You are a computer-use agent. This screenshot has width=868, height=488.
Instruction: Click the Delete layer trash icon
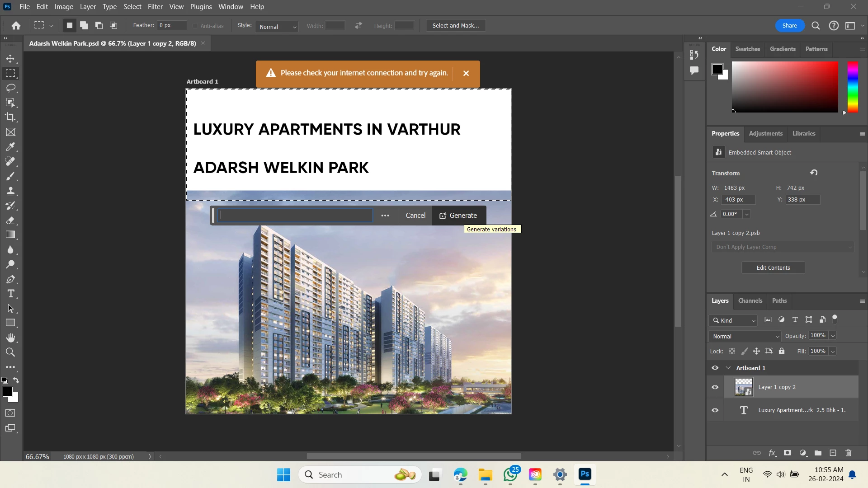click(x=848, y=453)
